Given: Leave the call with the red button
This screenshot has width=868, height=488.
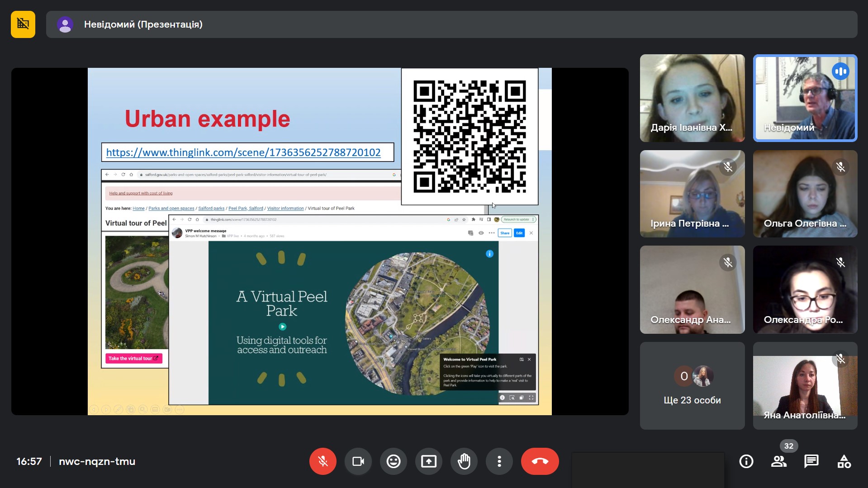Looking at the screenshot, I should tap(540, 461).
